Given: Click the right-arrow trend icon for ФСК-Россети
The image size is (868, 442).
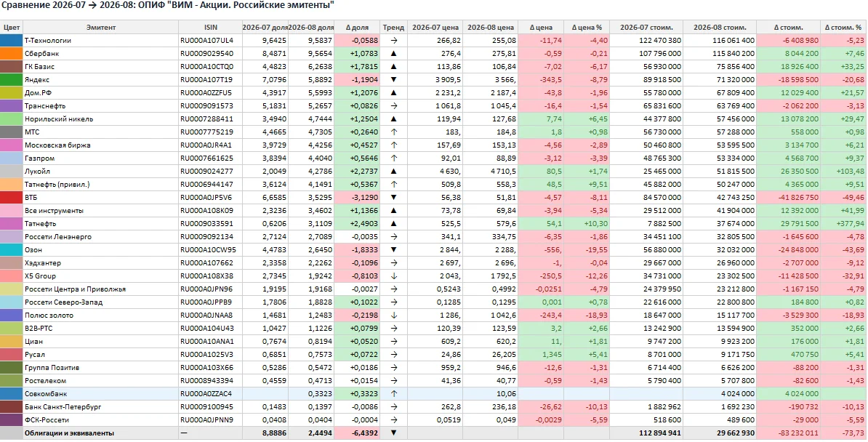Looking at the screenshot, I should click(393, 420).
